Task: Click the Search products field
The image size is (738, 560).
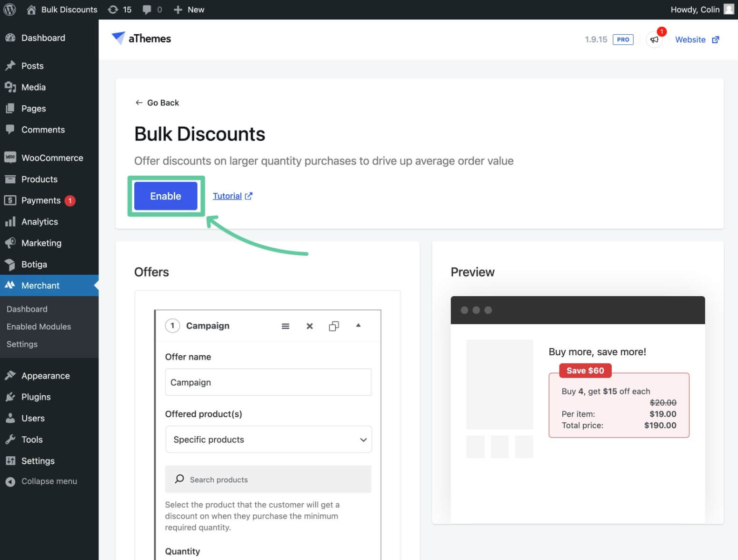Action: pos(268,479)
